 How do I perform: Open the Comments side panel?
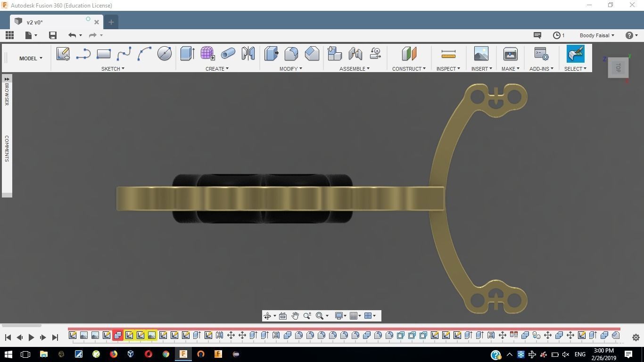click(x=7, y=148)
